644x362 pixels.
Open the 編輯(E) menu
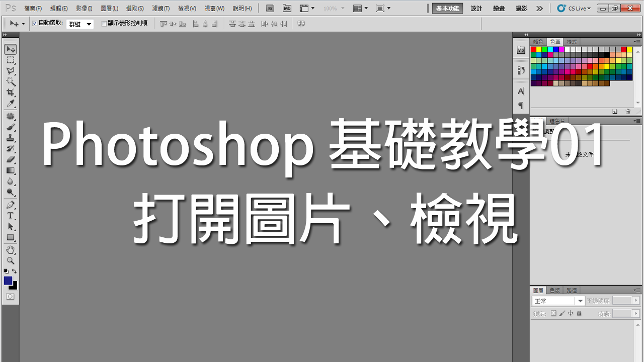[59, 9]
